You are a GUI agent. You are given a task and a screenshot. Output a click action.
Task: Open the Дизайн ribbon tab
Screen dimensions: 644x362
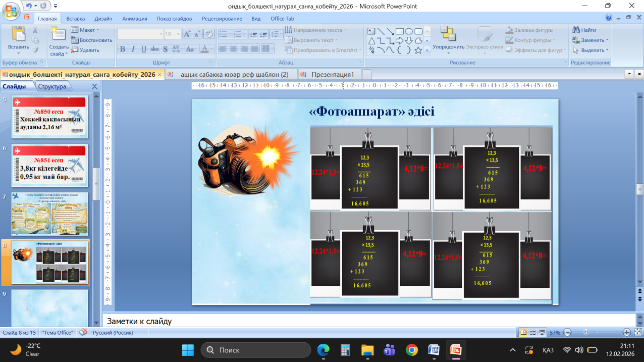pyautogui.click(x=103, y=19)
